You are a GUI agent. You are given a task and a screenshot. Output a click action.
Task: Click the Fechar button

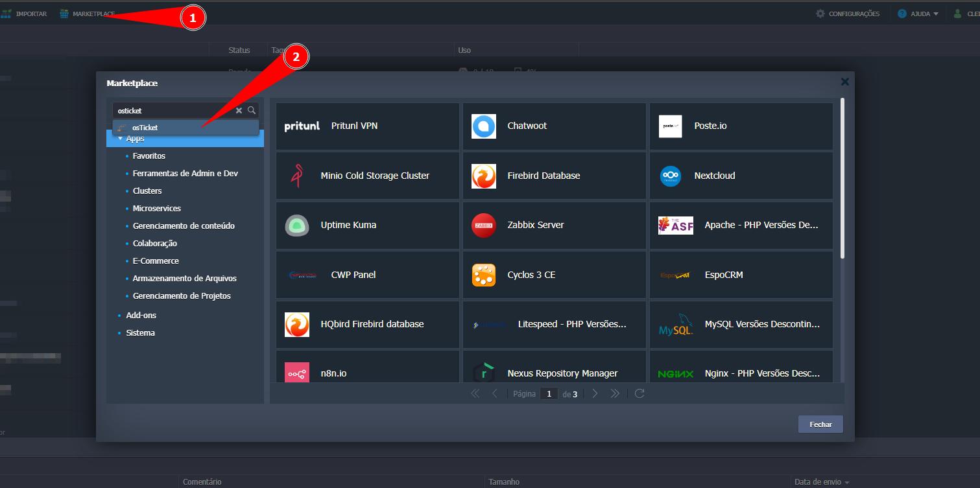[x=820, y=424]
